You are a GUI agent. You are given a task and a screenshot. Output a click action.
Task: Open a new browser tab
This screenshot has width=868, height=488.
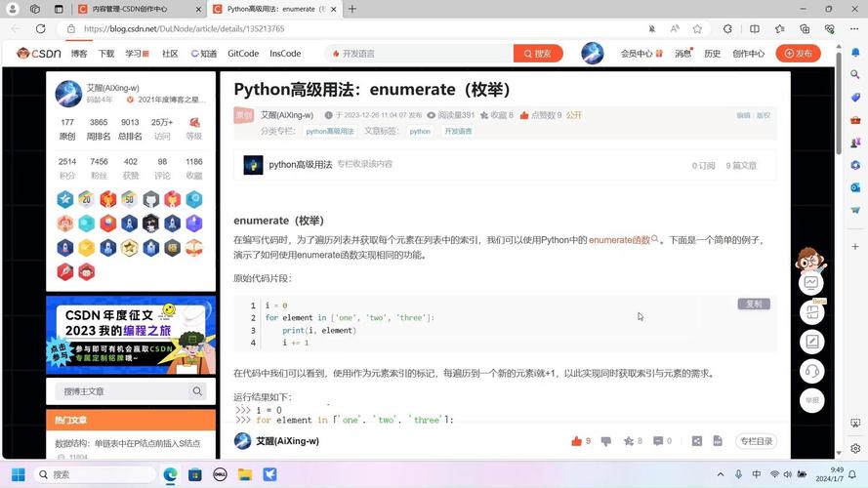(x=352, y=9)
